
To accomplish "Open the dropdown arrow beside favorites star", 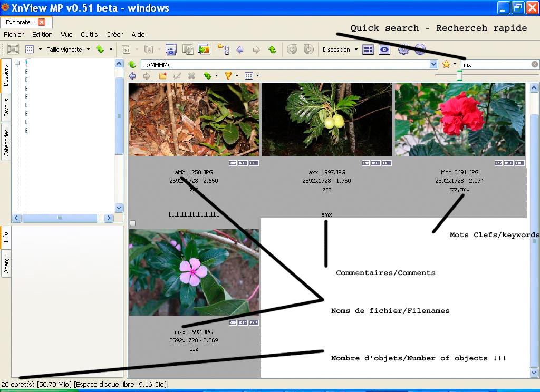I will (455, 64).
